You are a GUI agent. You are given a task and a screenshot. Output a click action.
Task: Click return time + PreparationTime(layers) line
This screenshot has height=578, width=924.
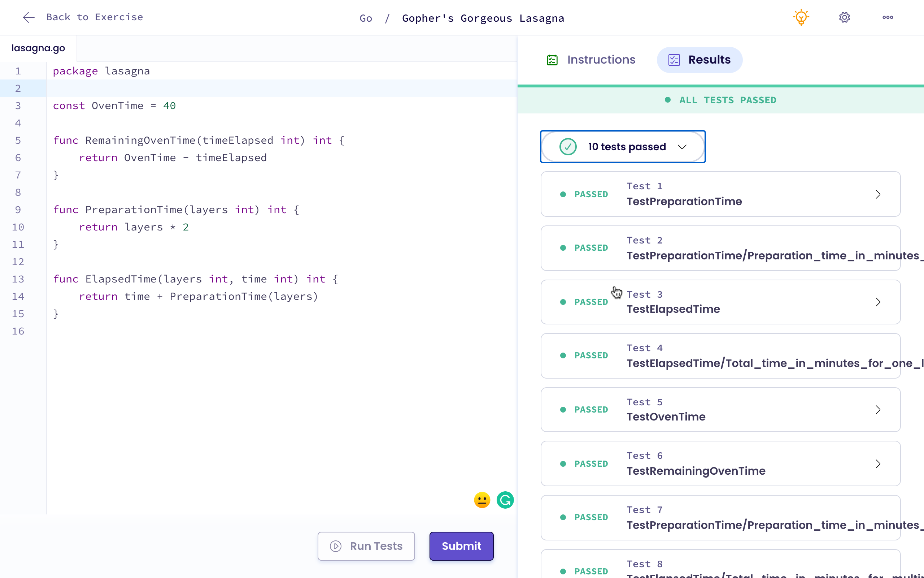(199, 296)
